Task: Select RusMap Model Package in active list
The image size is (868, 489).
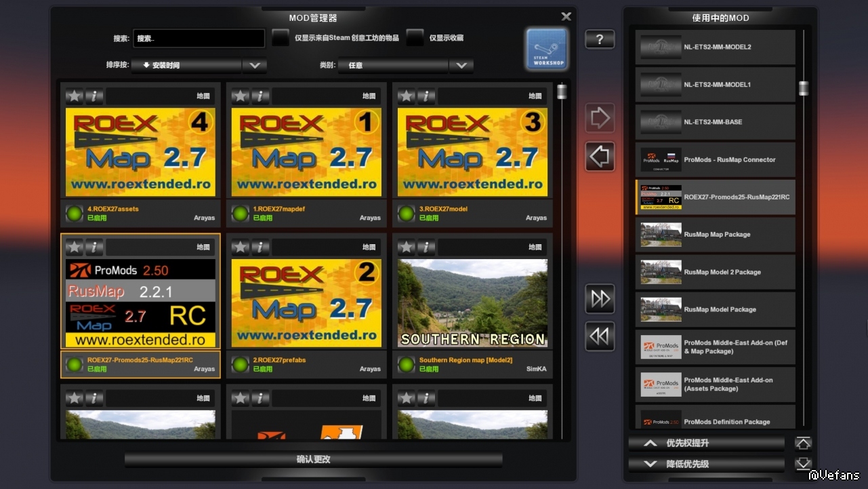Action: (x=715, y=309)
